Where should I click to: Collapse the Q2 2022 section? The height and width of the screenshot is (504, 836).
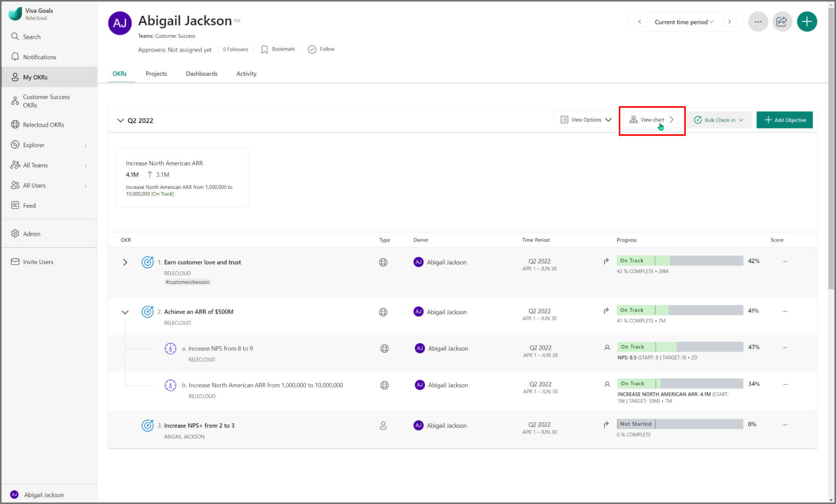(x=121, y=121)
